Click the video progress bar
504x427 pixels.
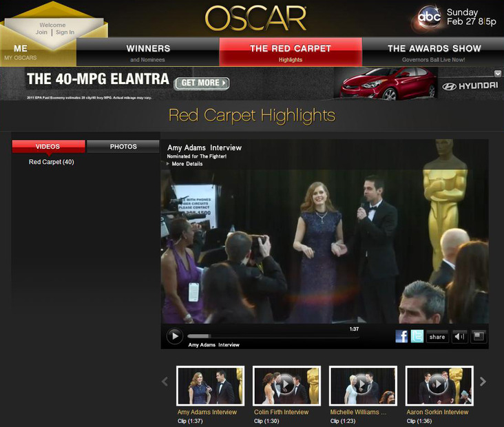click(x=273, y=336)
